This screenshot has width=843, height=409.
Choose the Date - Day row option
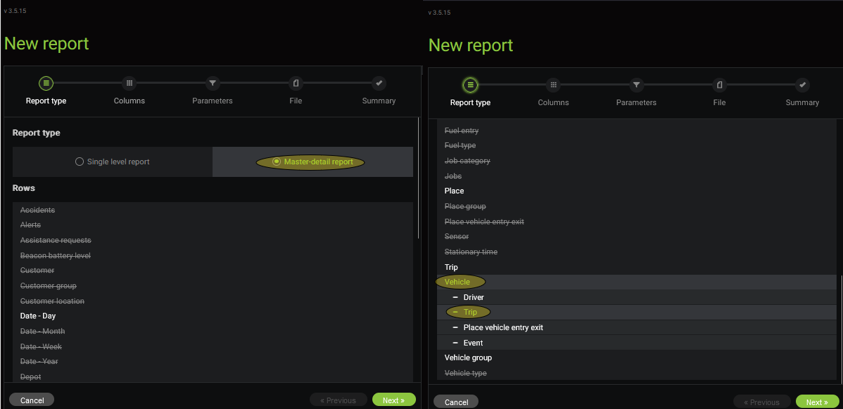(x=38, y=316)
